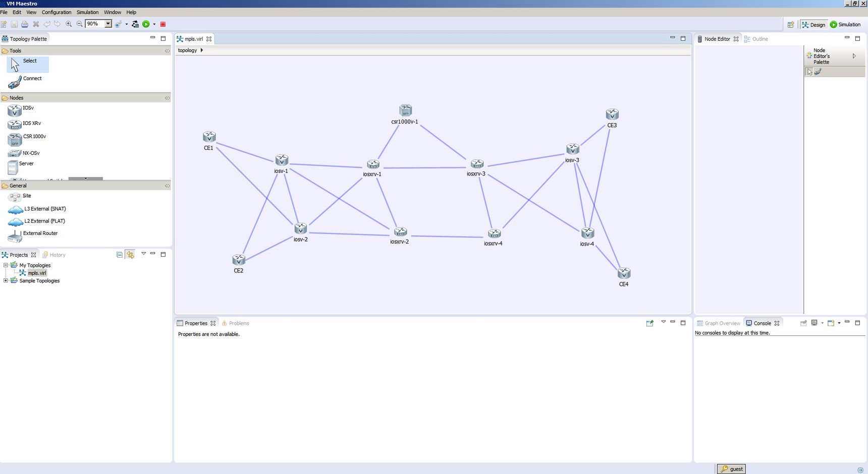Click the Open Perspective icon
The image size is (868, 474).
791,25
